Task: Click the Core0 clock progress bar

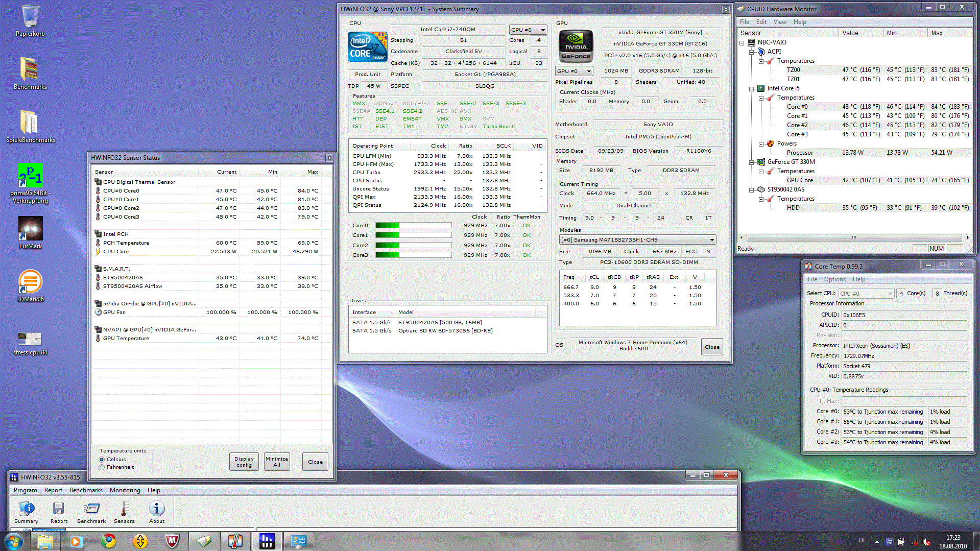Action: point(413,225)
